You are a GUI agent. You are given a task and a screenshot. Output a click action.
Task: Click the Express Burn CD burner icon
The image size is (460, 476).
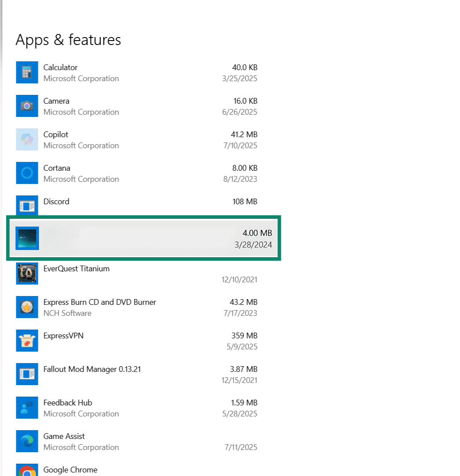coord(27,307)
